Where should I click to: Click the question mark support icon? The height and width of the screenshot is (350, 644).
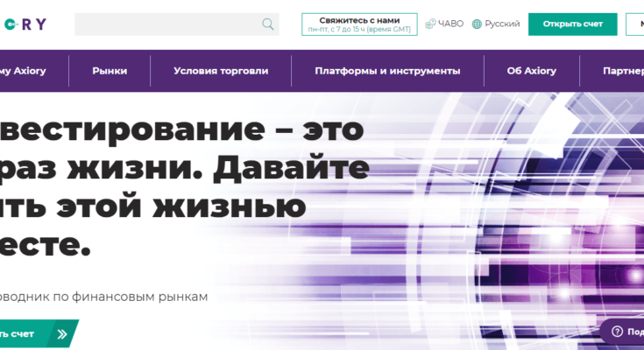point(617,331)
